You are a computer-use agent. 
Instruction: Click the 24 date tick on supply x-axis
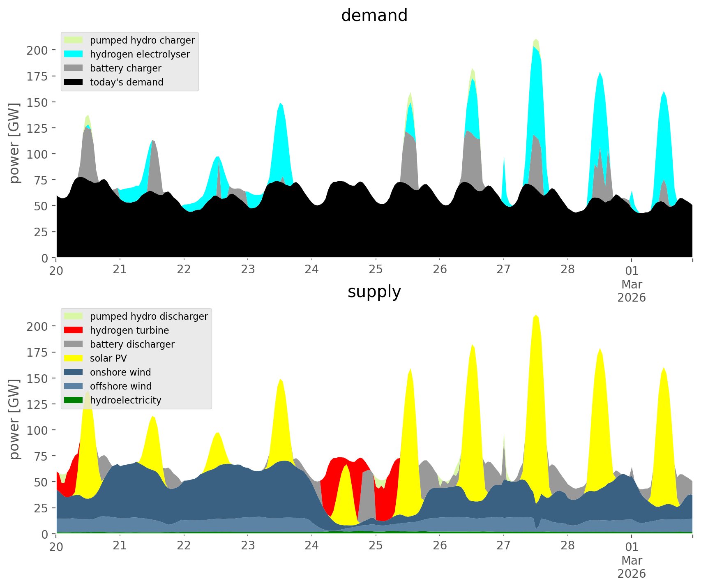click(312, 546)
